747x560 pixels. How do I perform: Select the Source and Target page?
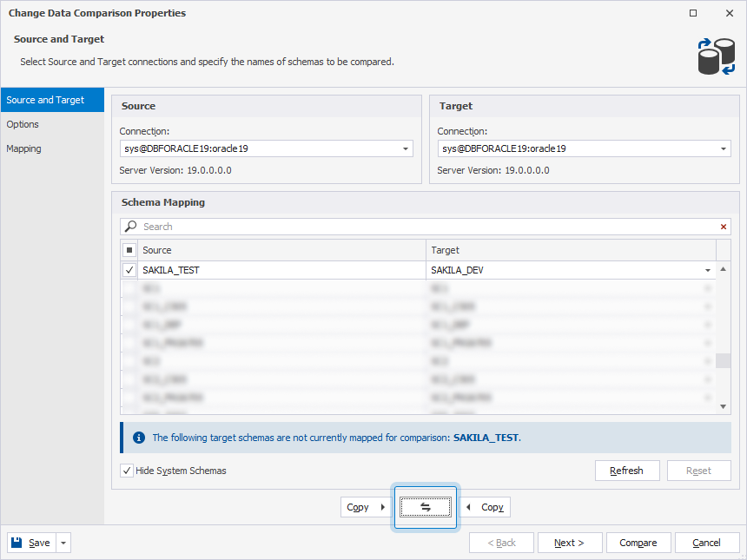(52, 100)
